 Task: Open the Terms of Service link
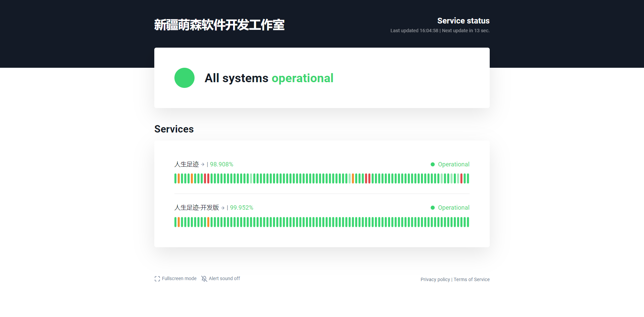pos(471,279)
